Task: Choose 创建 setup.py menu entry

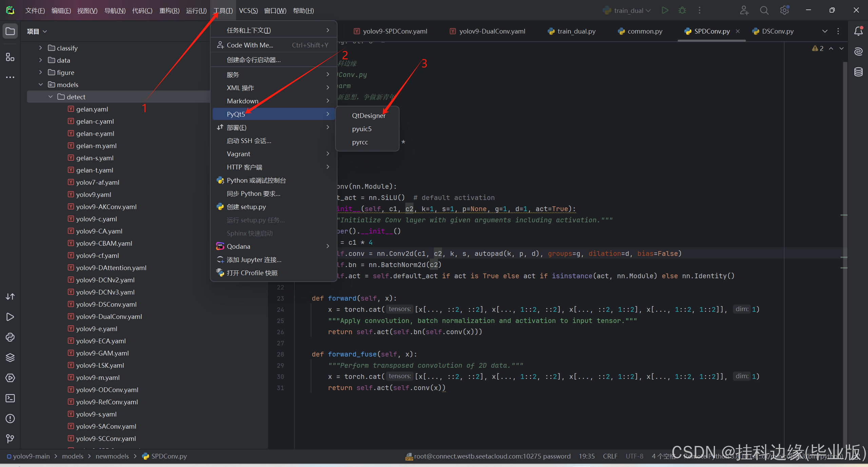Action: [x=274, y=207]
